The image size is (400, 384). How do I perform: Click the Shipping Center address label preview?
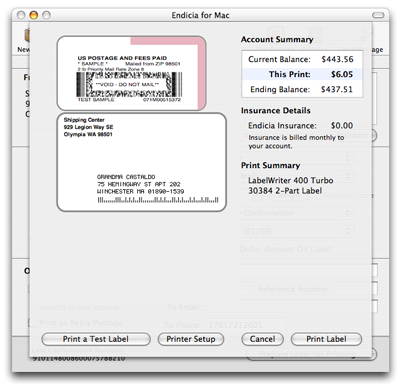(x=142, y=162)
